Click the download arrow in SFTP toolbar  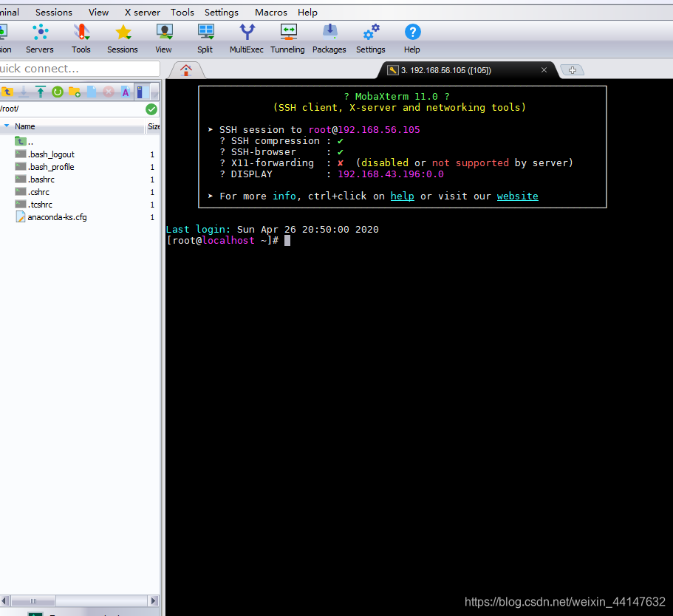coord(24,92)
